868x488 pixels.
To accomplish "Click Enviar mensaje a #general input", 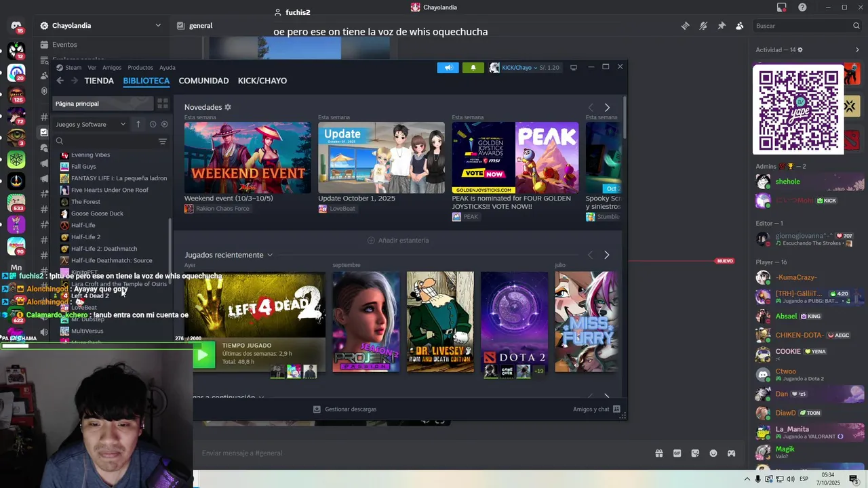I will (420, 453).
